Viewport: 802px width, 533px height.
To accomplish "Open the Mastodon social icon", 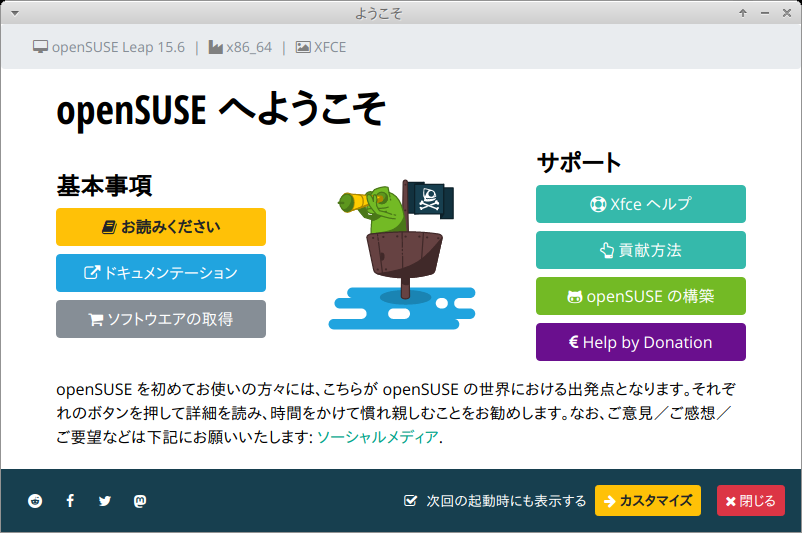I will coord(140,501).
